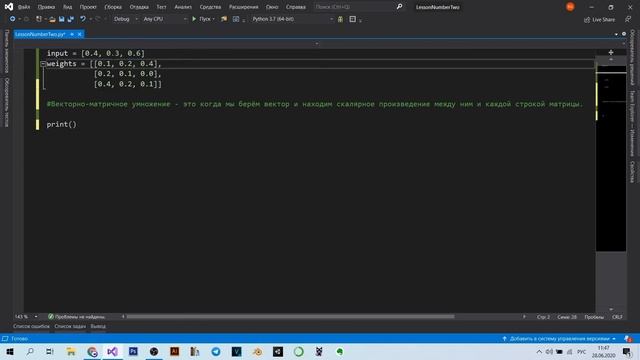The image size is (640, 360).
Task: Click the add to source control button
Action: (559, 339)
